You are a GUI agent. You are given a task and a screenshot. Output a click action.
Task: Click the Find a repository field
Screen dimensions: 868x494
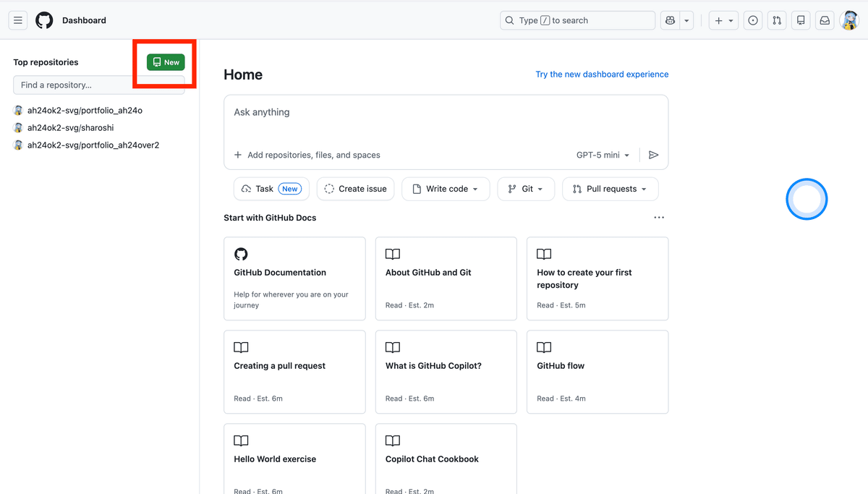99,85
